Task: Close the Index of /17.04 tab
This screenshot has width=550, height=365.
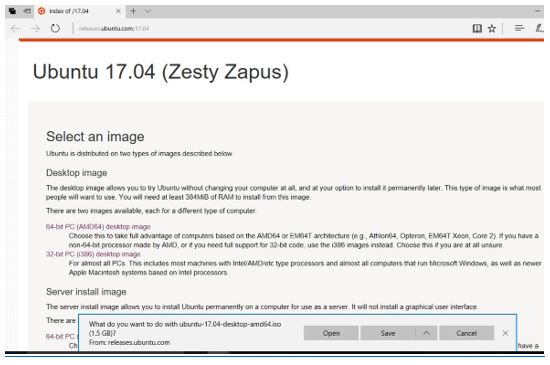Action: 118,11
